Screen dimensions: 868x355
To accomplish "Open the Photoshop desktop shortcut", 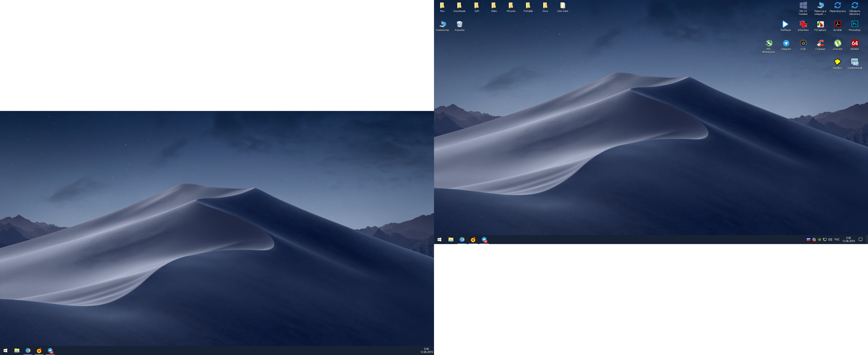I will (854, 26).
